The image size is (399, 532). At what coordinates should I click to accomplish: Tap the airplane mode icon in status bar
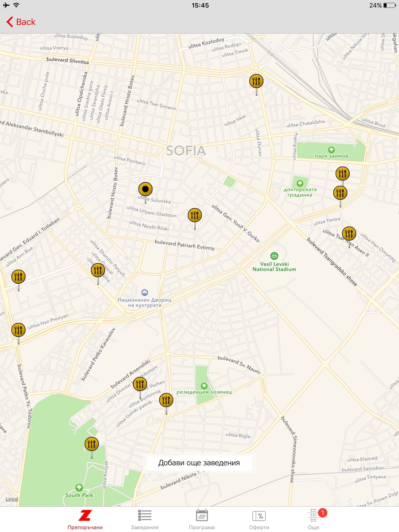point(6,5)
